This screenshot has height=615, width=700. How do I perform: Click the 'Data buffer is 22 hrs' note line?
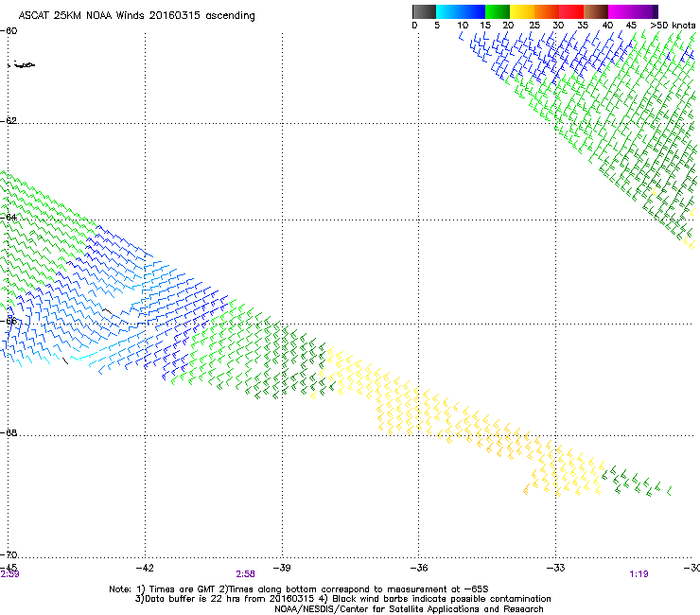click(x=342, y=599)
